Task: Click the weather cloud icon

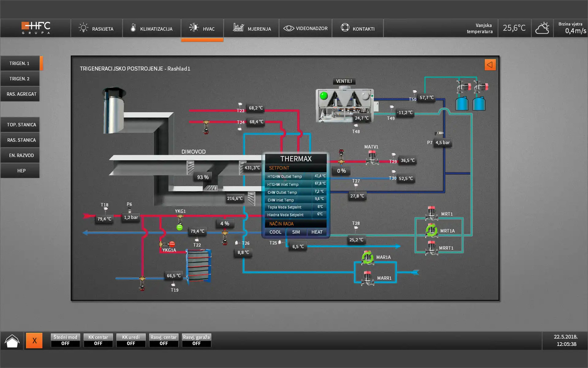Action: pos(542,28)
